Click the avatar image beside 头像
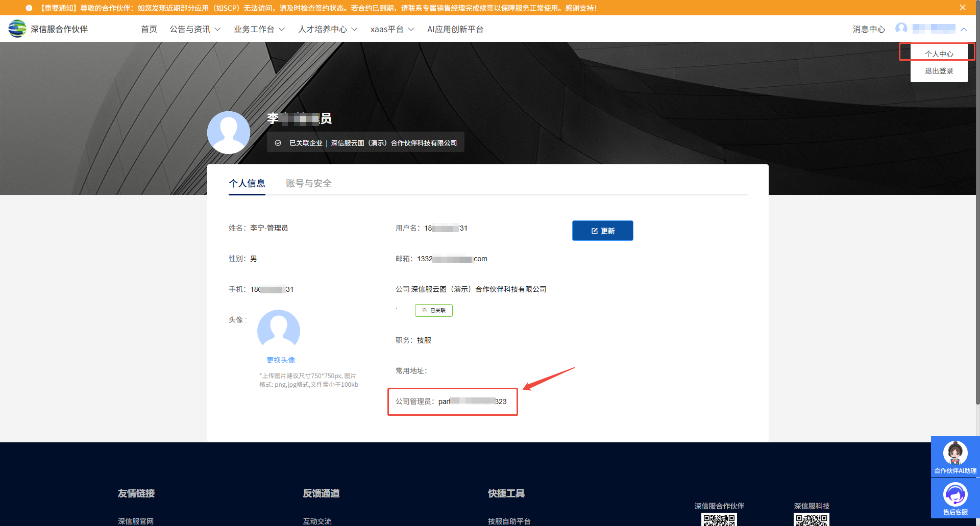 coord(279,331)
